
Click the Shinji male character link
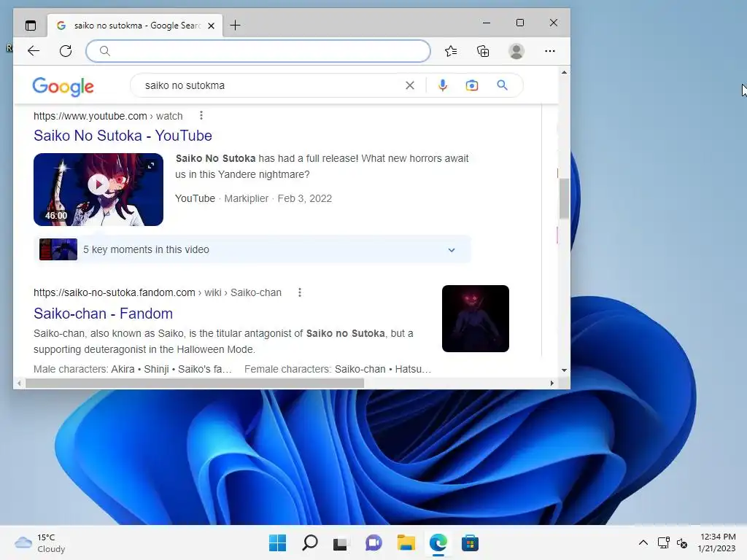[156, 369]
